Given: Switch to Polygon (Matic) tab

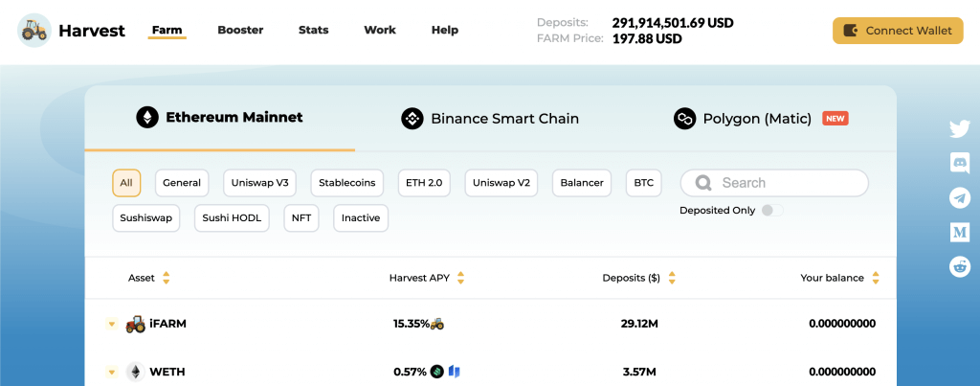Looking at the screenshot, I should coord(761,118).
